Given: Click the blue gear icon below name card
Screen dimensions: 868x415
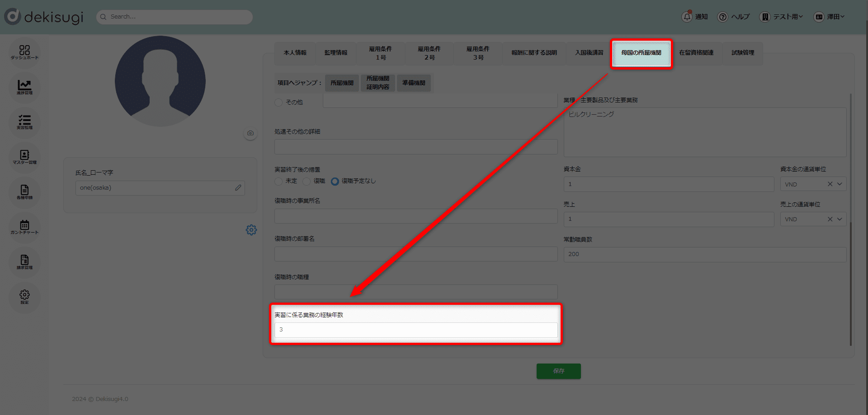Looking at the screenshot, I should [251, 230].
